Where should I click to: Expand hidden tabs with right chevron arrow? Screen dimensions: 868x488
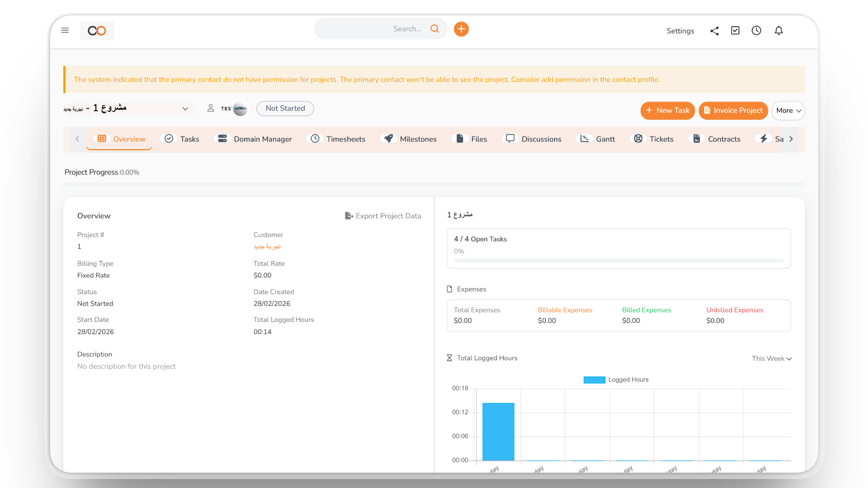(x=791, y=139)
